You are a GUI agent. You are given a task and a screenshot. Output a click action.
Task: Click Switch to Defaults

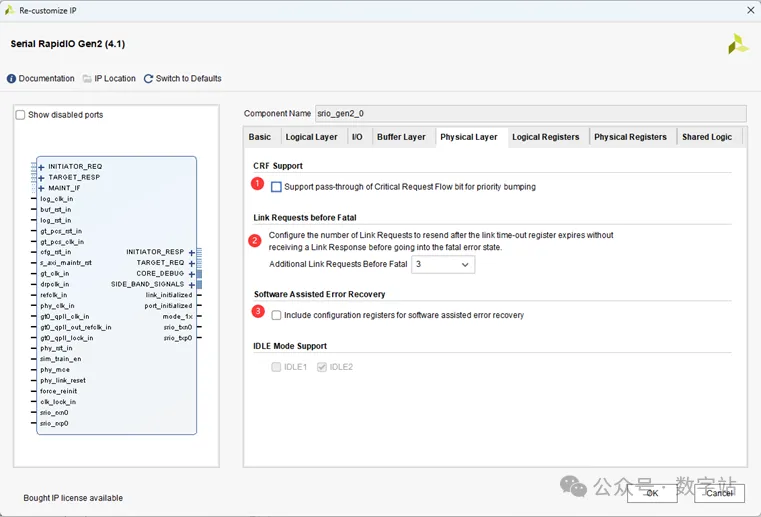click(189, 79)
